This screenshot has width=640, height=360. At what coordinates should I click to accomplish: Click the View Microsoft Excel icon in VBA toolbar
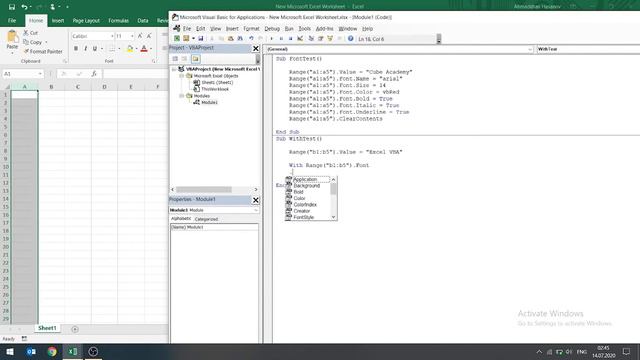(x=177, y=38)
